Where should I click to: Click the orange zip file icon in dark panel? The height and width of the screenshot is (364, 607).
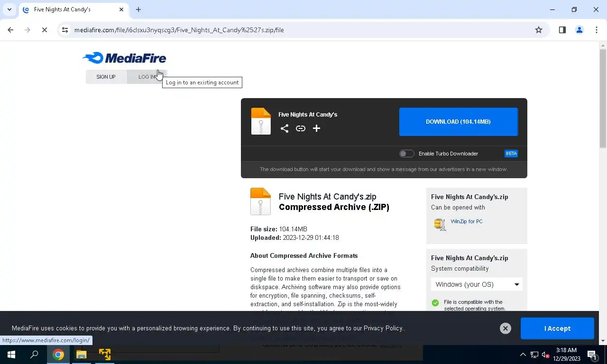tap(260, 122)
